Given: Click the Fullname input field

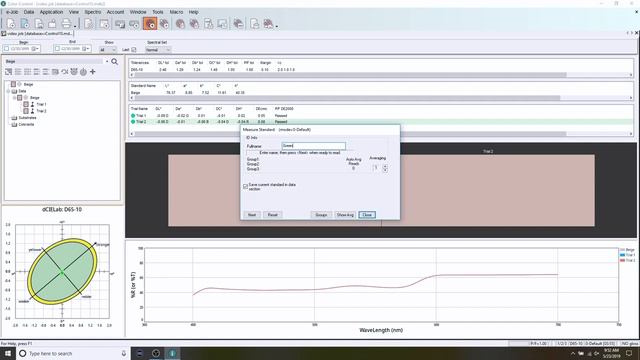Looking at the screenshot, I should click(x=313, y=146).
